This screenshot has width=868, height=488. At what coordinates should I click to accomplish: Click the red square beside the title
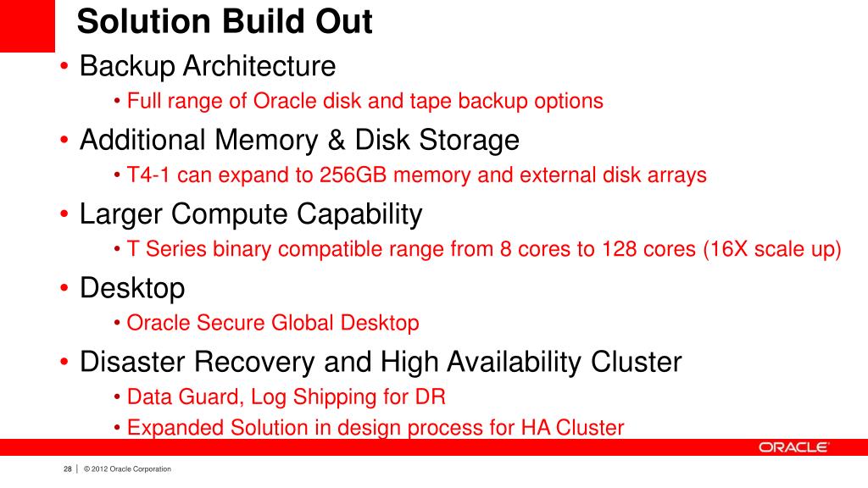tap(27, 26)
